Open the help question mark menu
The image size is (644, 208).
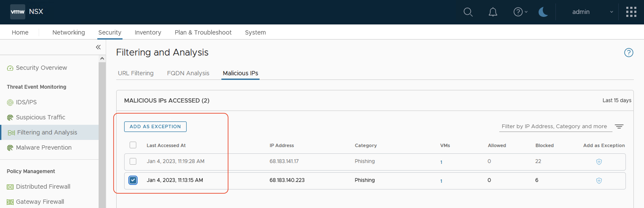(520, 12)
